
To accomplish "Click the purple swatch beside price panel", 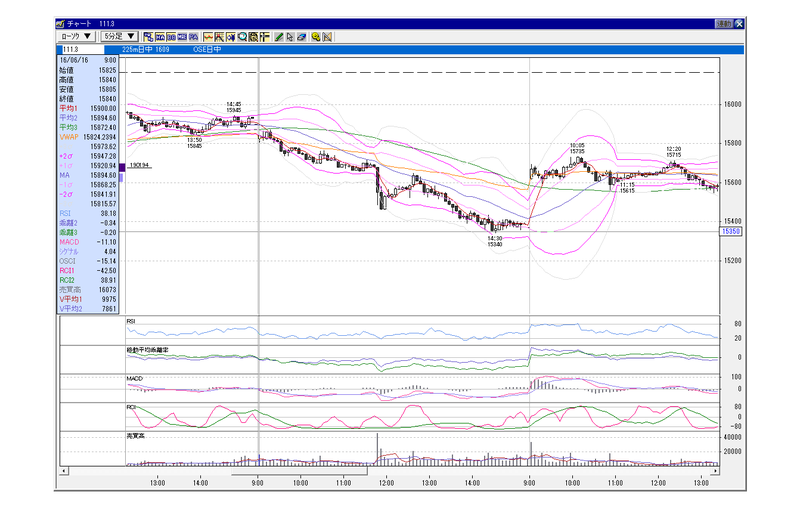I will coord(122,167).
